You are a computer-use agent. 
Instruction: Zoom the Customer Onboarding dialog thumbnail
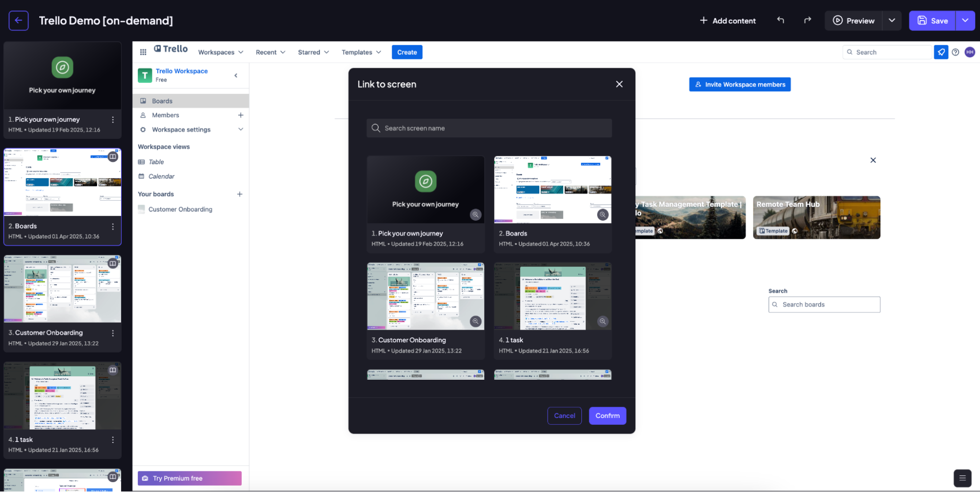(x=476, y=321)
